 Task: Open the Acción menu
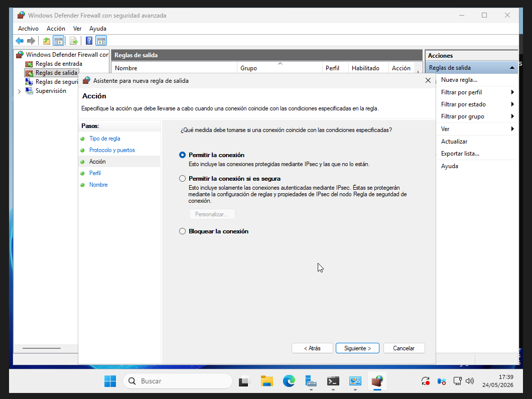[56, 29]
